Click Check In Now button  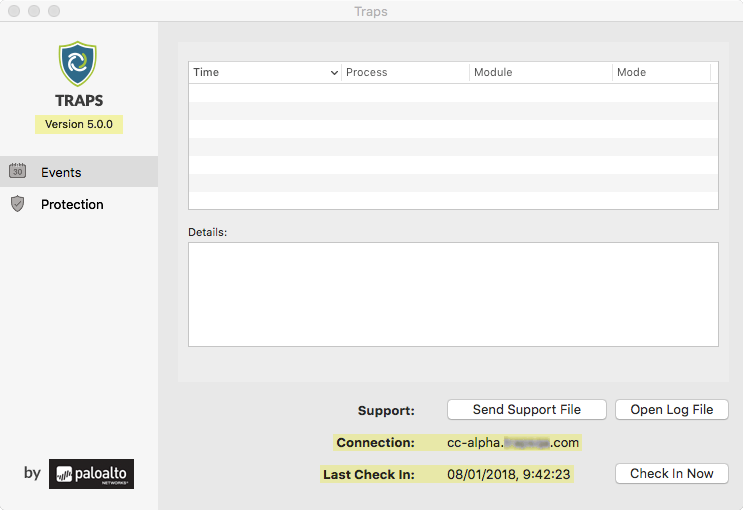(x=671, y=474)
